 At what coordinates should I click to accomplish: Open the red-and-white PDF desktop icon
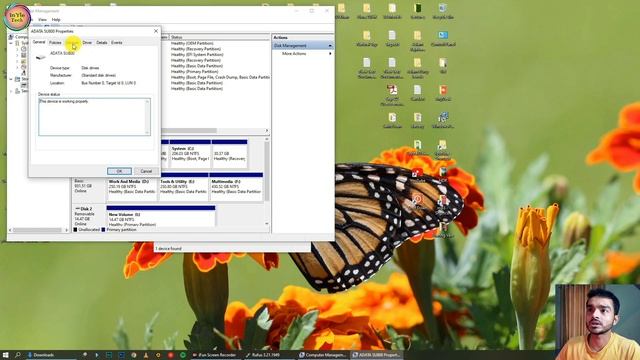[392, 95]
